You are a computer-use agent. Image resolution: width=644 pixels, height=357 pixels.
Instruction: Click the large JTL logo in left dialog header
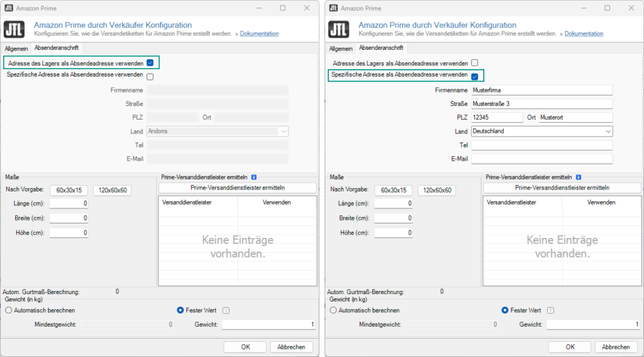coord(16,30)
